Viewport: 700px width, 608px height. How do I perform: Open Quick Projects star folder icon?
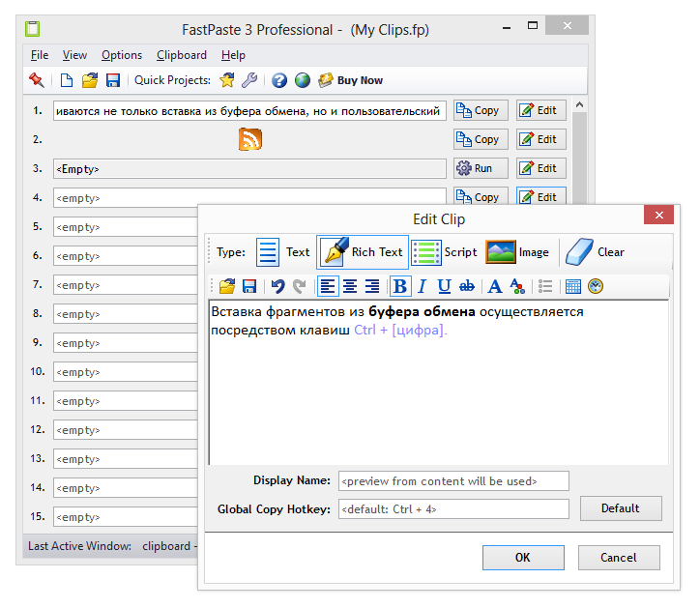click(227, 80)
